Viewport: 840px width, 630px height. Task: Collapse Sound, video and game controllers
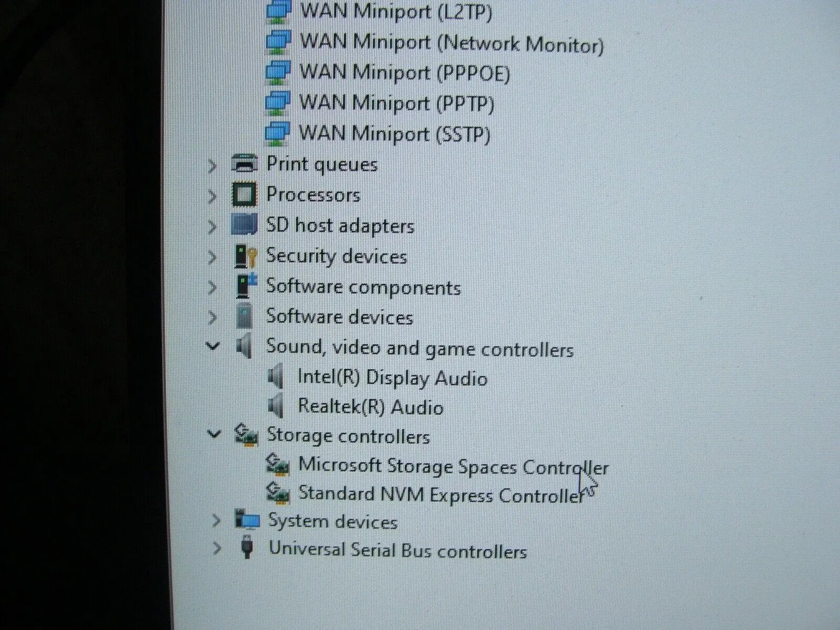[213, 346]
